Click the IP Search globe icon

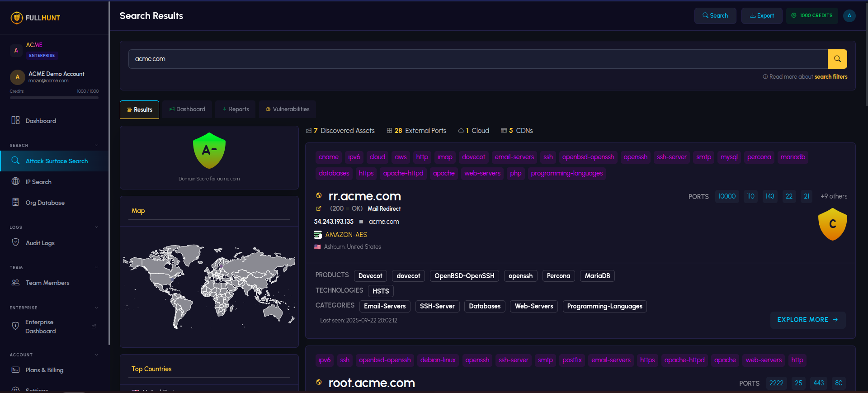pos(15,181)
